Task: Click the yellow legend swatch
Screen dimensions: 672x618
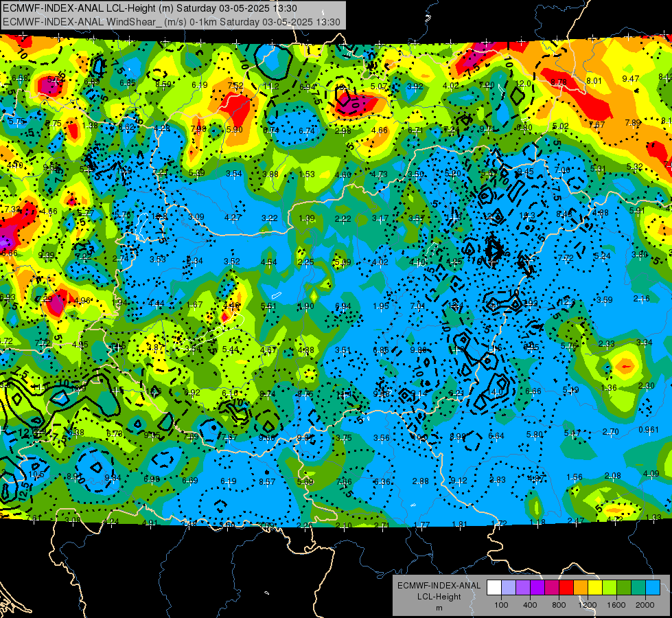Action: (595, 588)
